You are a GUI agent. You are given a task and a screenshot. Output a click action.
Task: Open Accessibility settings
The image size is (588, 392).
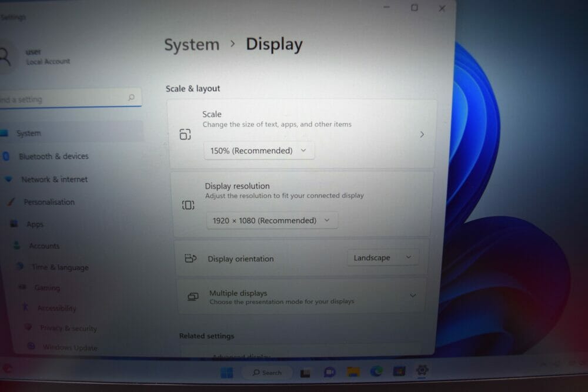[x=56, y=308]
